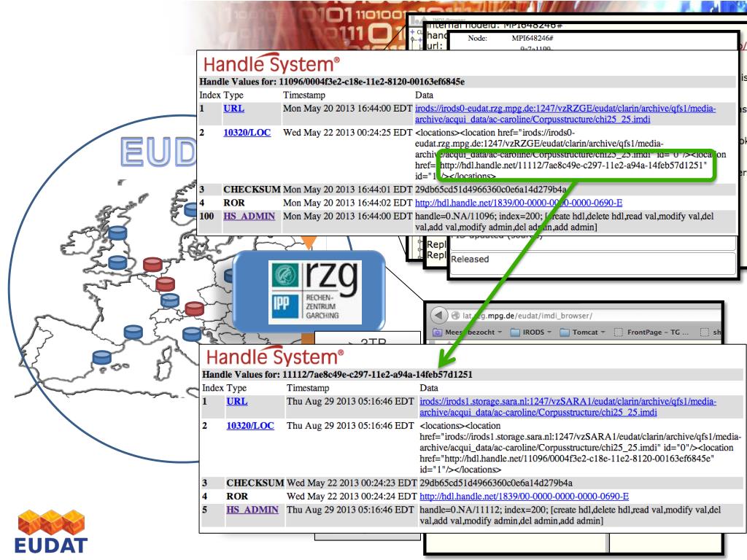This screenshot has height=560, width=747.
Task: Click the globe site icon in address bar
Action: pos(455,315)
